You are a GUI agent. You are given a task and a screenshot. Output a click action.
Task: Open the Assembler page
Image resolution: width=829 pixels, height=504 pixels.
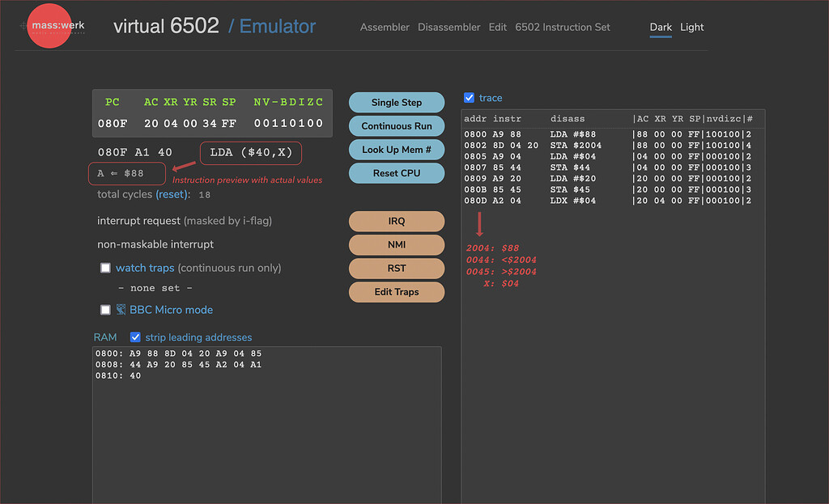[385, 27]
